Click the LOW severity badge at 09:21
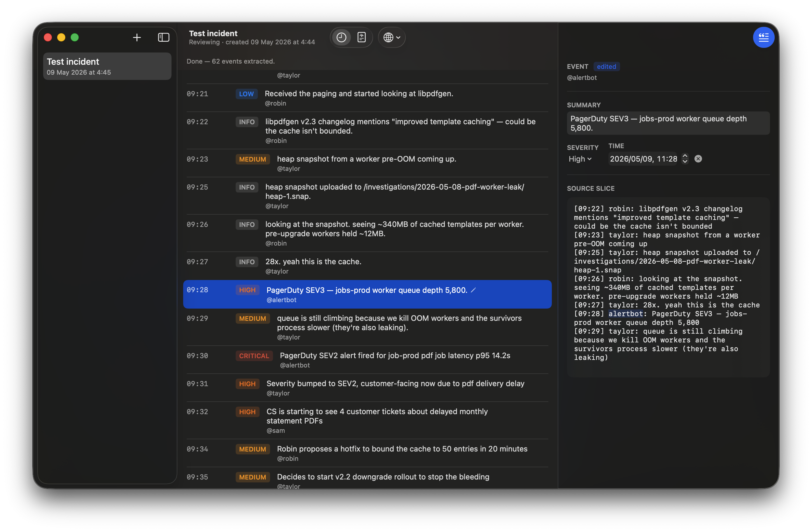 [246, 94]
